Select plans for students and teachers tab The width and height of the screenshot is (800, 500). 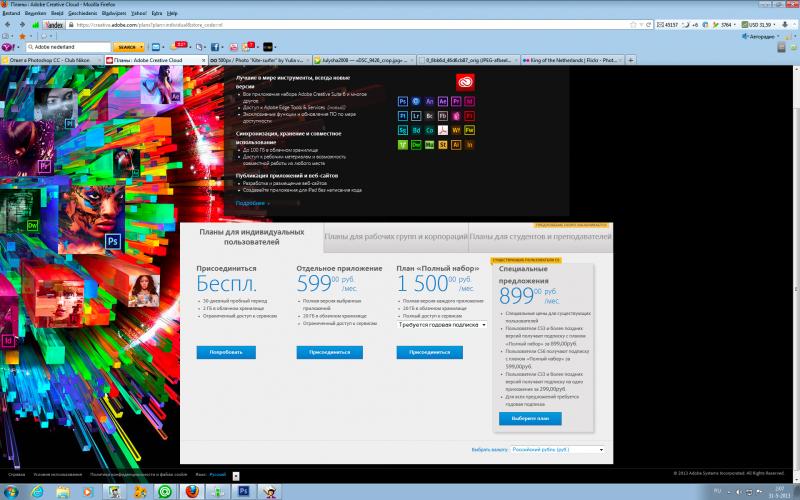(540, 237)
